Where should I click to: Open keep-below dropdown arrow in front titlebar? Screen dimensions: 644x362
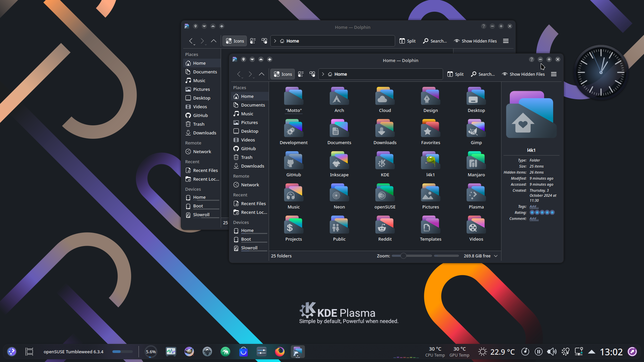pos(252,59)
